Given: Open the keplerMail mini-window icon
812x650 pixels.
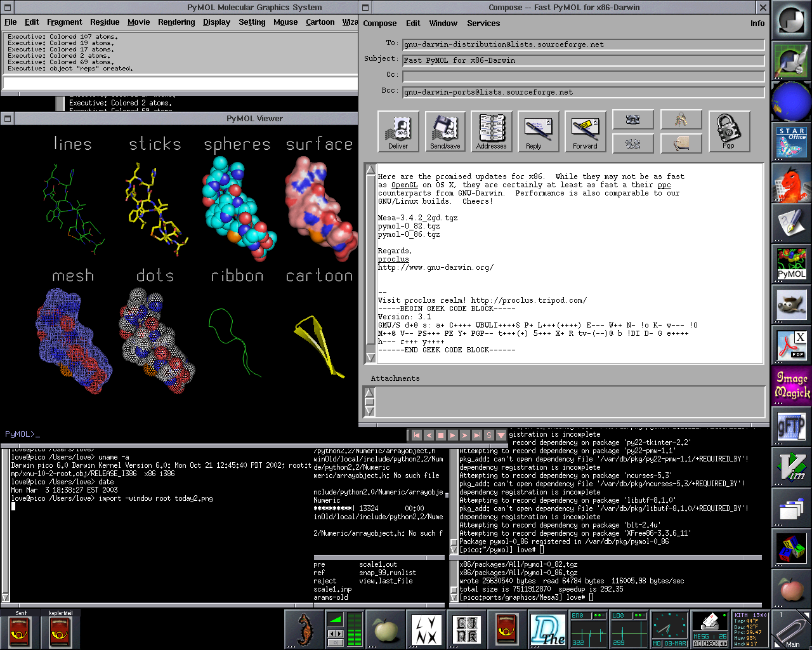Looking at the screenshot, I should 61,630.
